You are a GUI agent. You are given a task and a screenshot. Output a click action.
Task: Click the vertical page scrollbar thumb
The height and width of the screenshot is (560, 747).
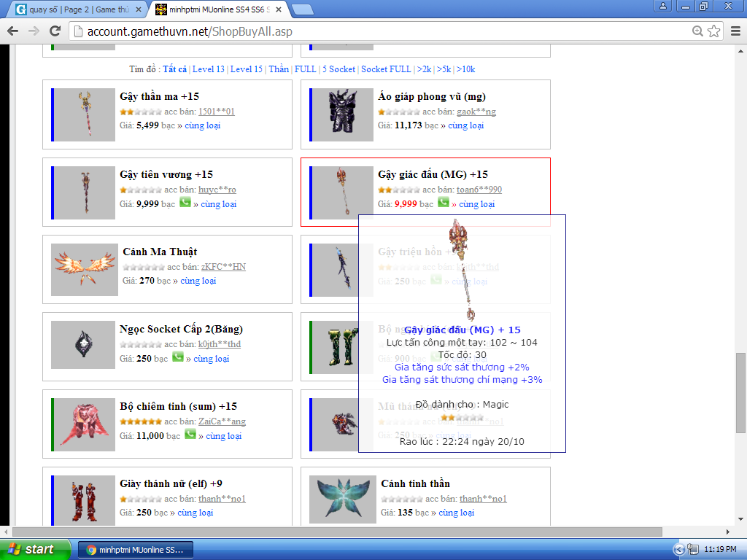point(740,393)
